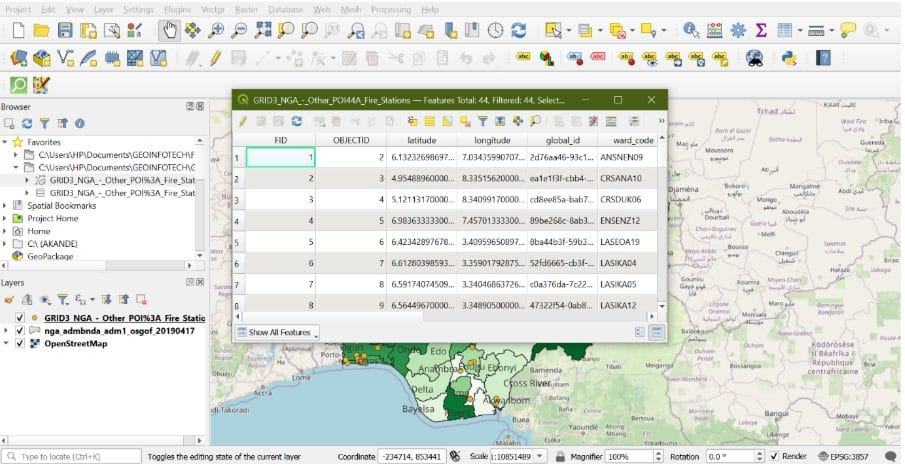Open the Identify Features tool

[691, 31]
